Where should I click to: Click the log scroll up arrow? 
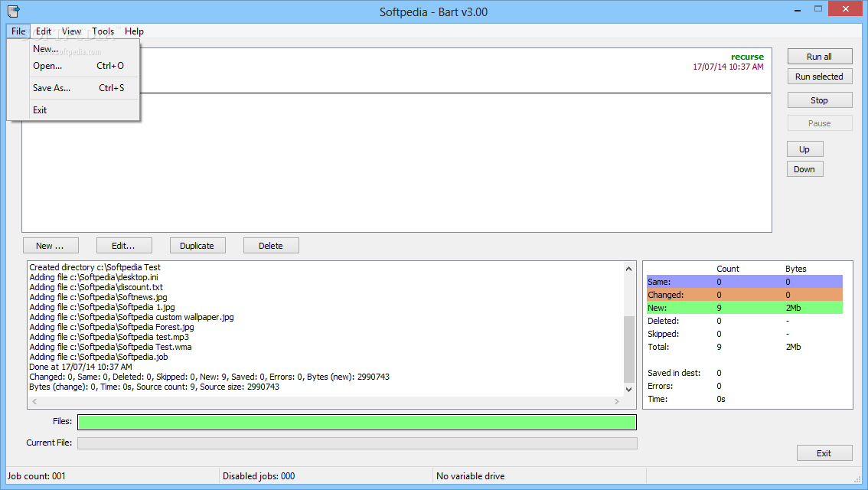[629, 269]
